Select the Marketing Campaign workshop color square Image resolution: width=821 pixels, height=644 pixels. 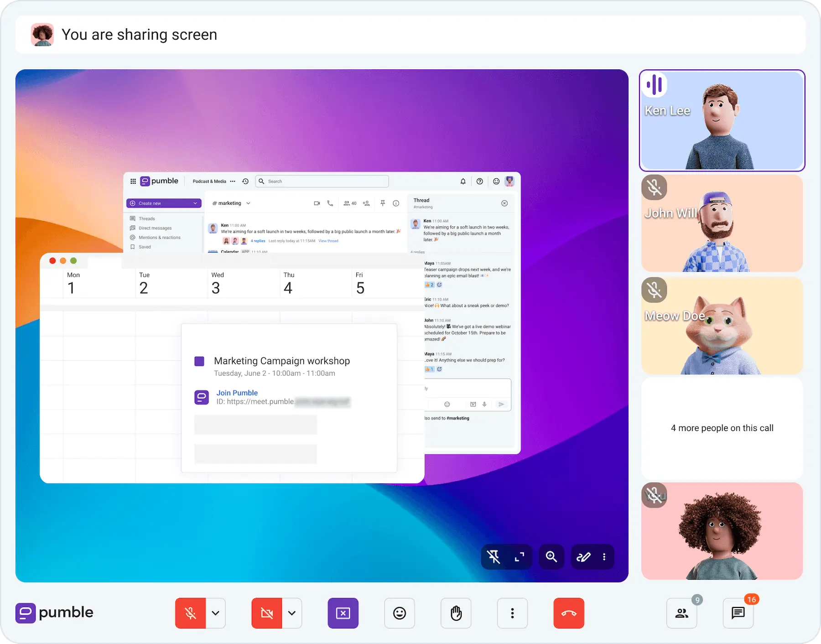pos(199,361)
